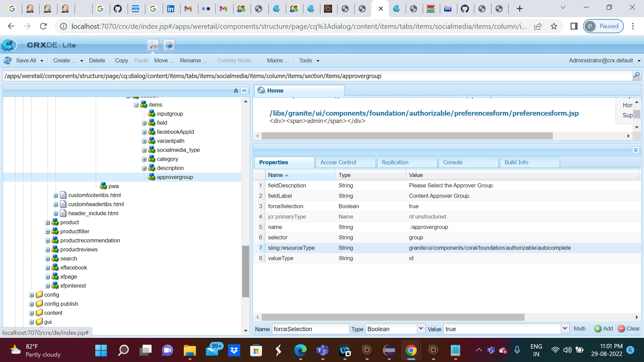Click the Package Manager icon in header

coord(169,45)
